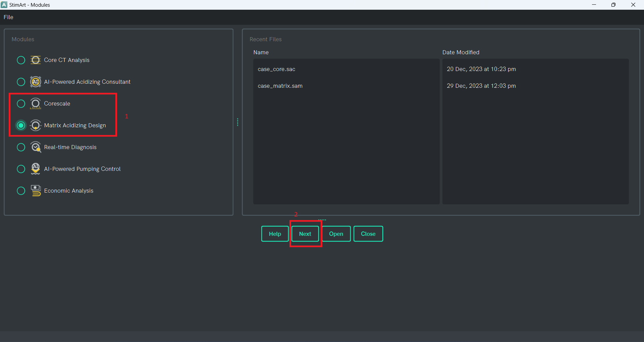Screen dimensions: 644x342
Task: Click the Corescale module icon
Action: click(x=35, y=104)
